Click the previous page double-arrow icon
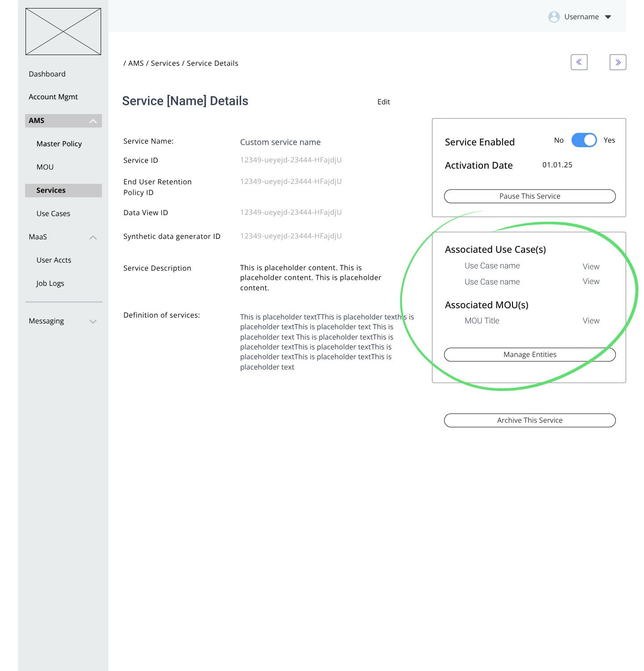This screenshot has height=671, width=644. pyautogui.click(x=579, y=62)
